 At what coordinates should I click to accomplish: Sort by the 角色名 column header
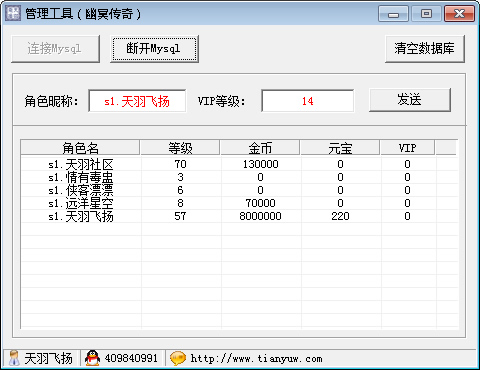coord(80,148)
